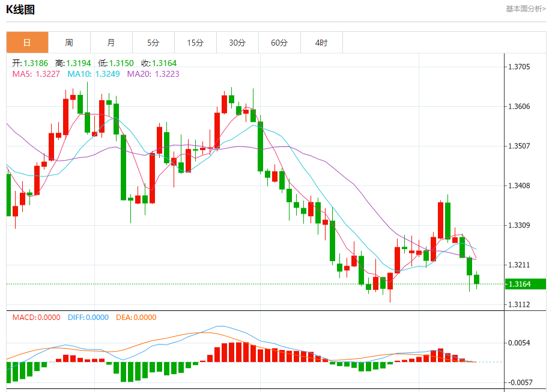Image resolution: width=552 pixels, height=392 pixels.
Task: Click the 1.3112 price axis label
Action: 519,304
